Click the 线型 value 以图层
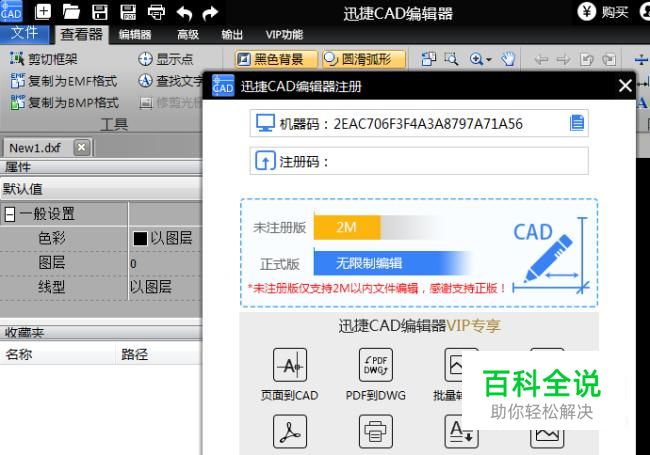The height and width of the screenshot is (455, 650). pyautogui.click(x=150, y=287)
